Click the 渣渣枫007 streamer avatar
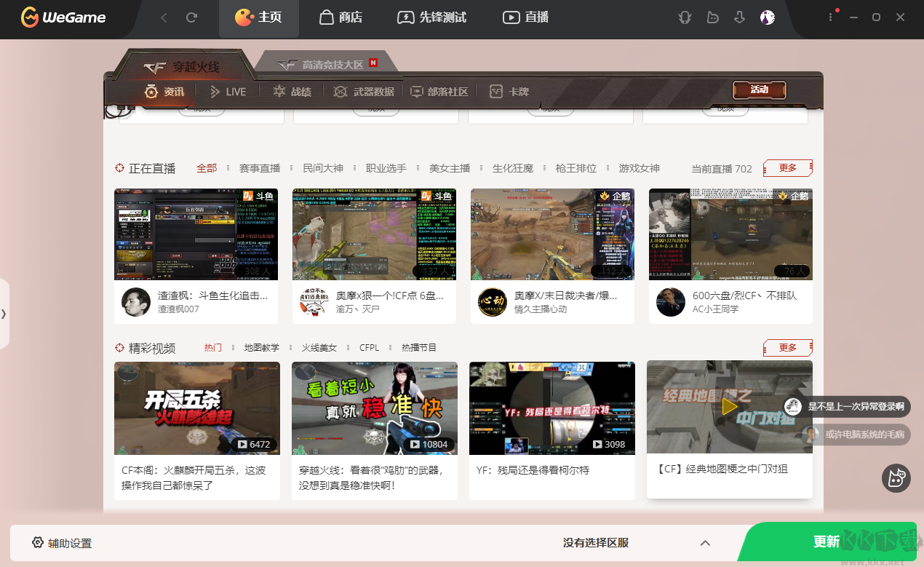Viewport: 924px width, 567px height. pos(136,302)
